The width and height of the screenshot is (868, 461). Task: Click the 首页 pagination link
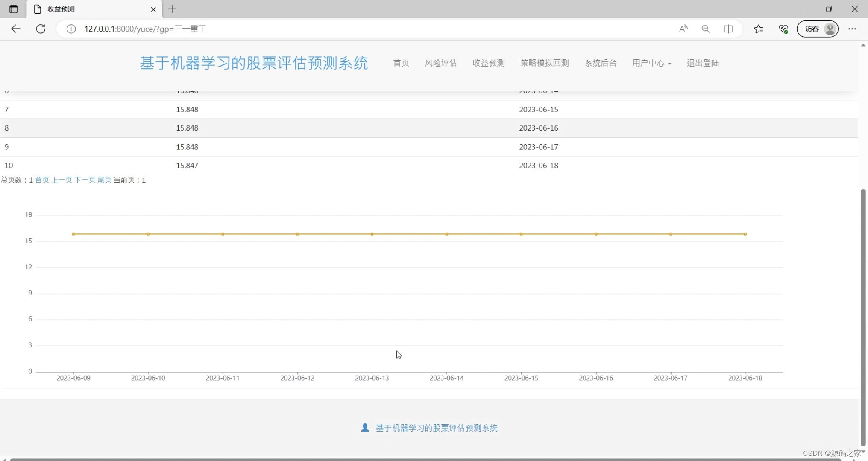[x=42, y=180]
